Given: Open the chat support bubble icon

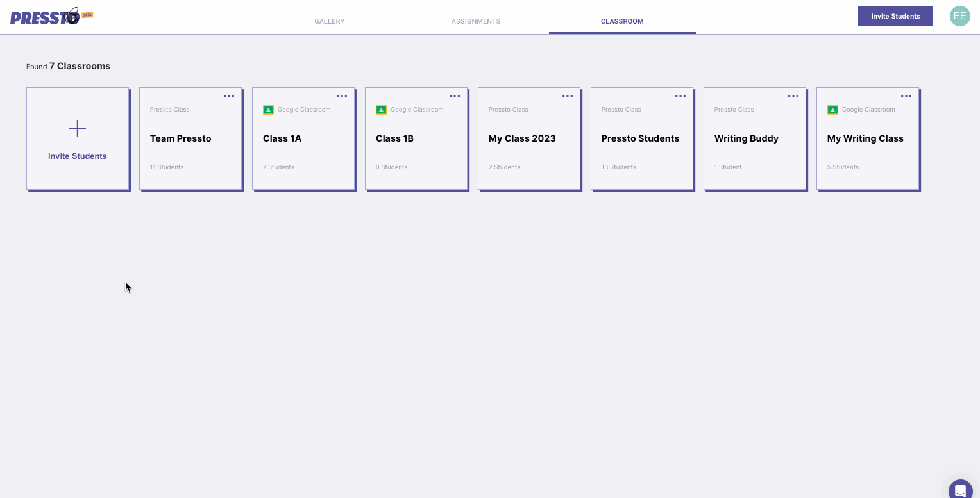Looking at the screenshot, I should coord(960,490).
